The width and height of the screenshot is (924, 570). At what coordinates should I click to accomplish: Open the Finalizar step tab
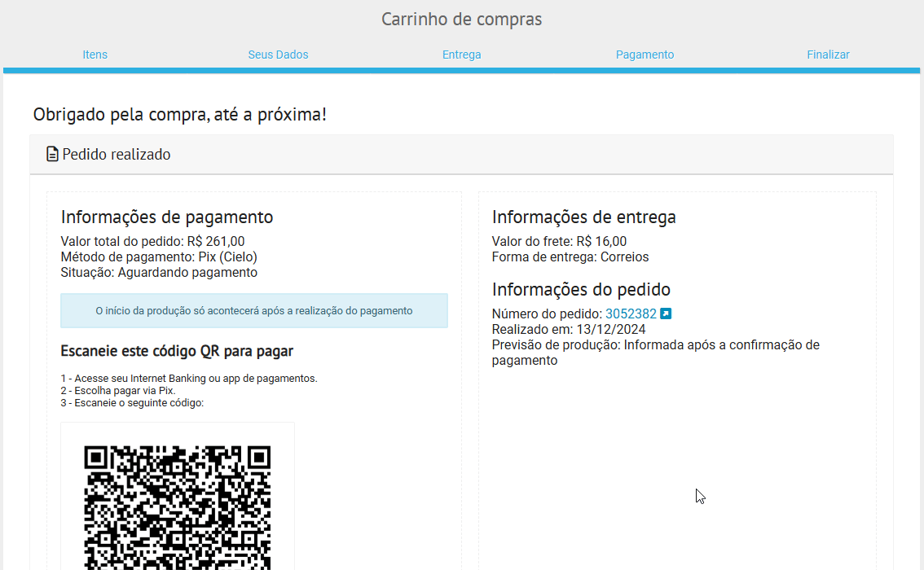(828, 55)
